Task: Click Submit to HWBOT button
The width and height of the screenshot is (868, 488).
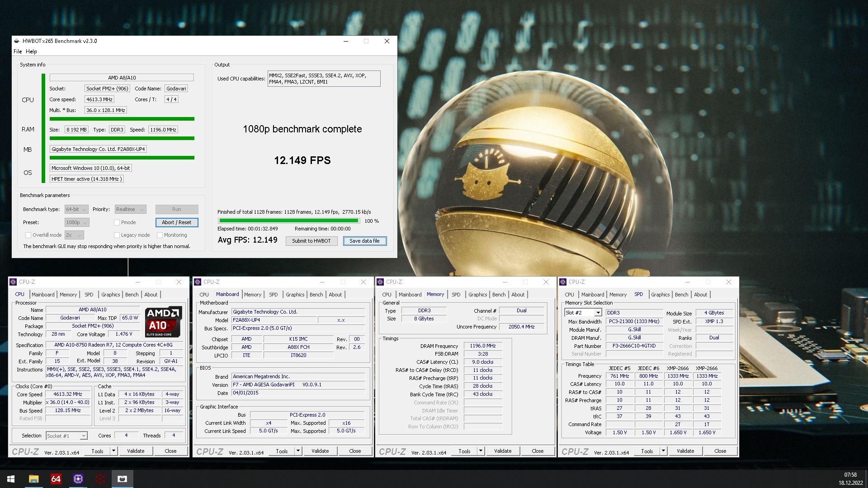Action: pos(311,241)
